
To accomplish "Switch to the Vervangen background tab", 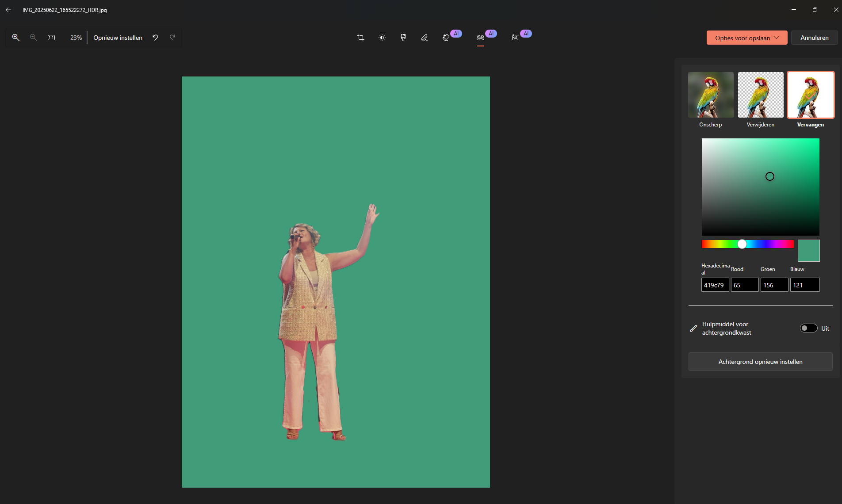I will (x=811, y=95).
